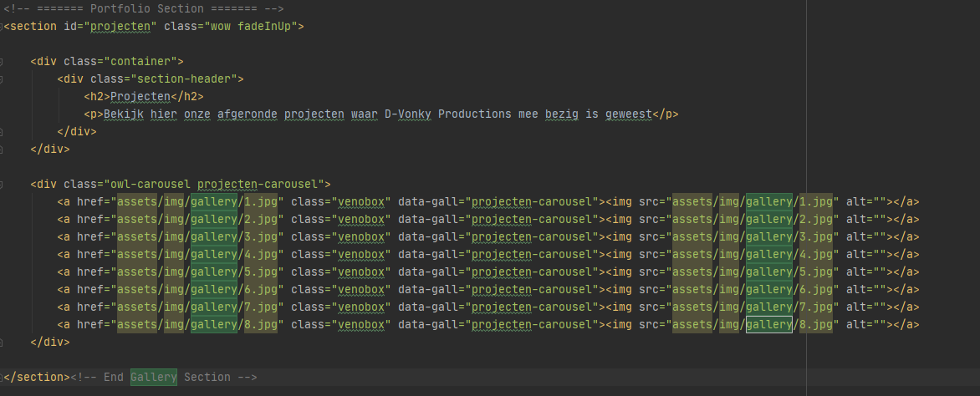Click "owl-carousel projecten-carousel" class value
The width and height of the screenshot is (980, 396).
216,185
